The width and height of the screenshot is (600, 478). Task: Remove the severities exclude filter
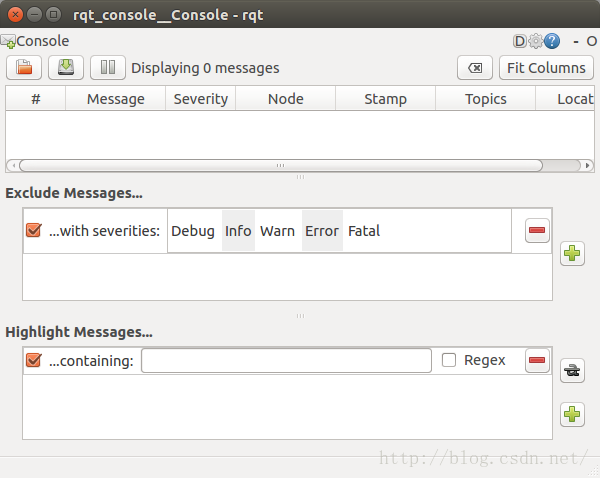coord(537,231)
